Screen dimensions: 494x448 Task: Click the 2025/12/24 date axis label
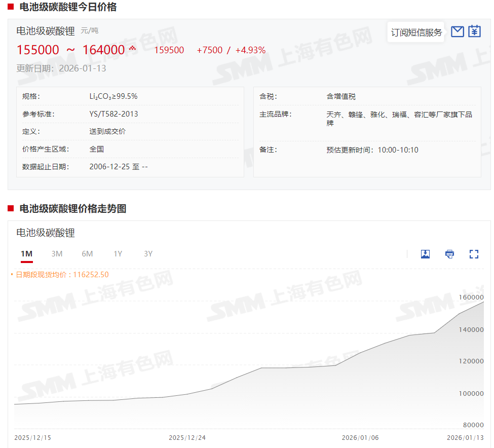187,437
